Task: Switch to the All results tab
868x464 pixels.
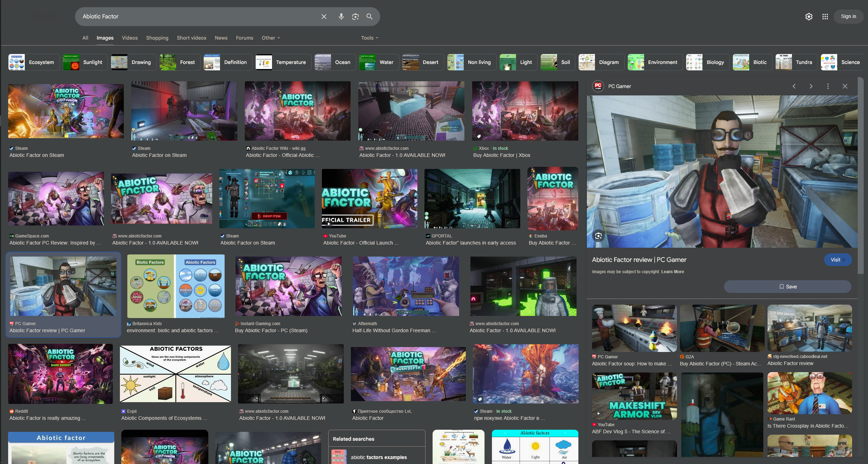Action: (85, 38)
